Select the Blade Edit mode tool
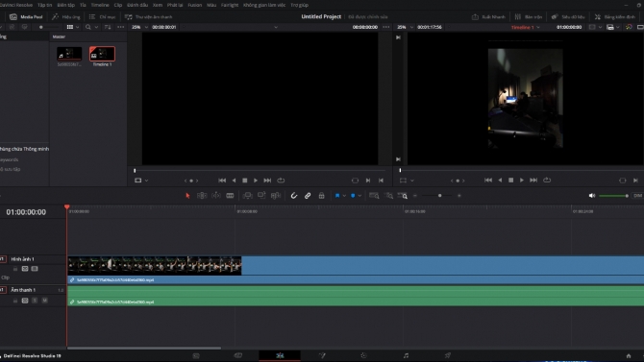 (230, 196)
